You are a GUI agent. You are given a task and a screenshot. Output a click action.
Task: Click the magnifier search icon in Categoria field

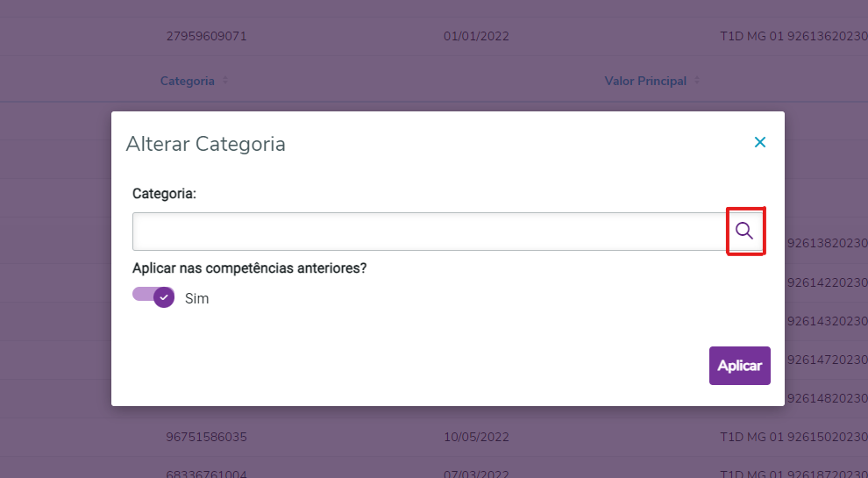point(744,231)
